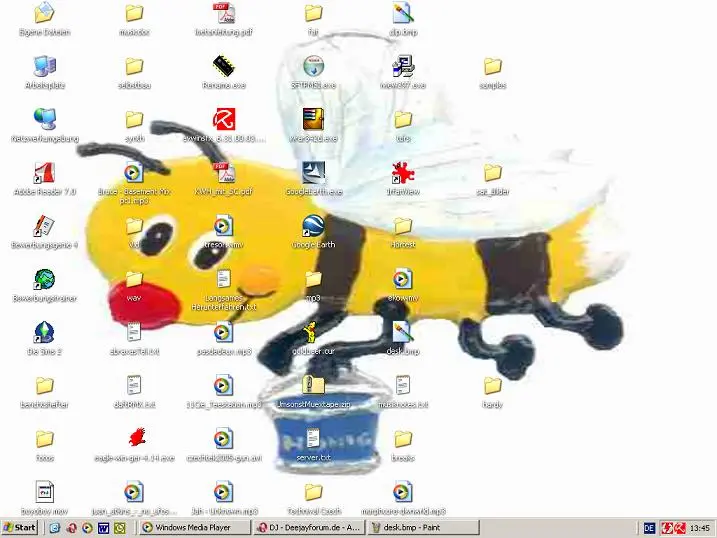Select the wrar342d.exe WinRAR installer icon
Image resolution: width=717 pixels, height=538 pixels.
313,120
